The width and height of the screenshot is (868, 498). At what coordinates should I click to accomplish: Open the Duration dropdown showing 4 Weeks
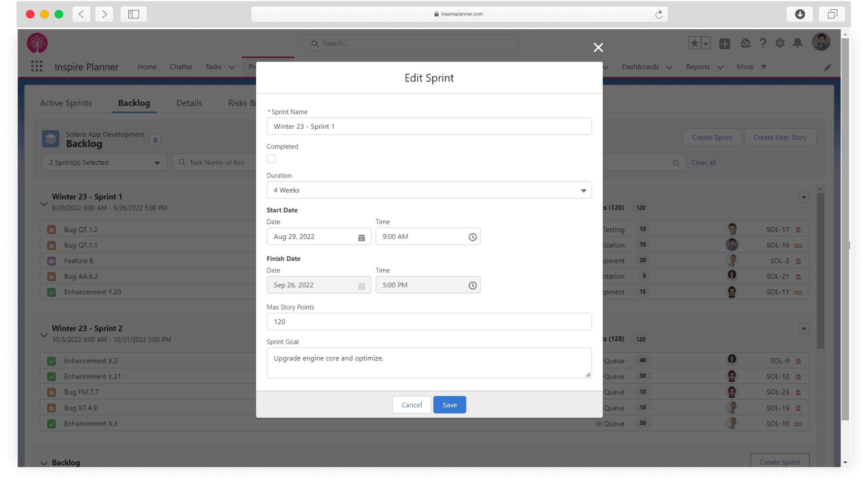429,190
